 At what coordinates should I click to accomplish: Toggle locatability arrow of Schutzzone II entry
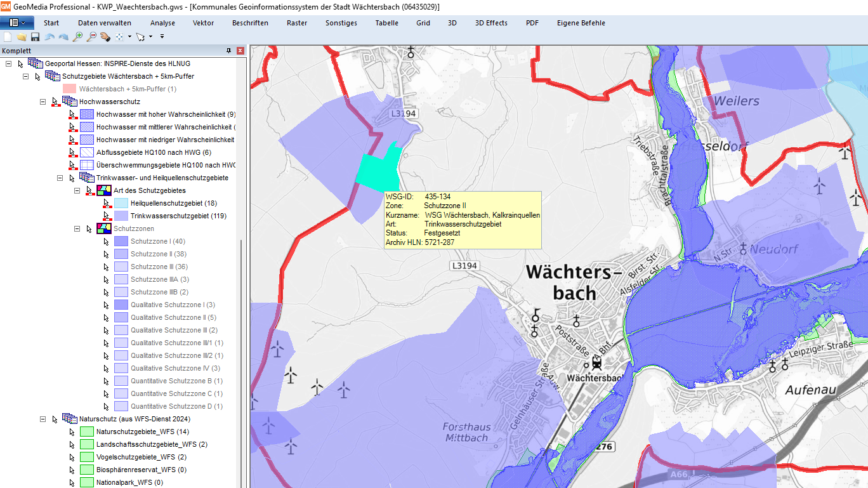click(x=106, y=254)
